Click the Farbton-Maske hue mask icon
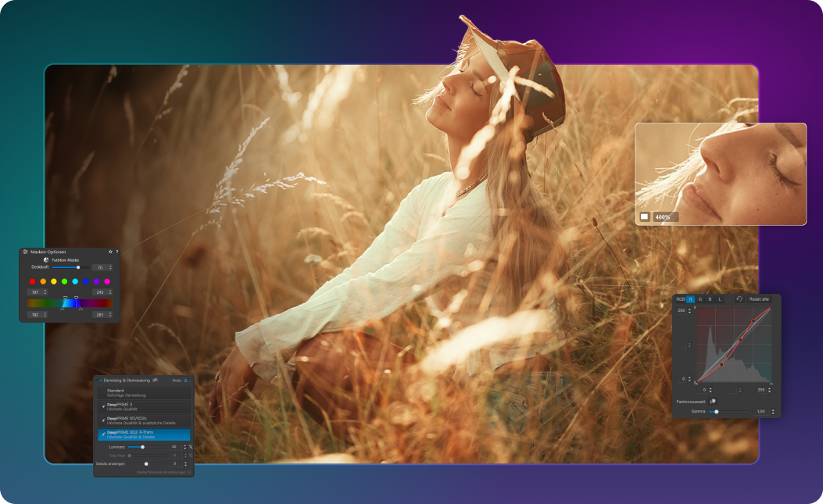 (x=46, y=260)
